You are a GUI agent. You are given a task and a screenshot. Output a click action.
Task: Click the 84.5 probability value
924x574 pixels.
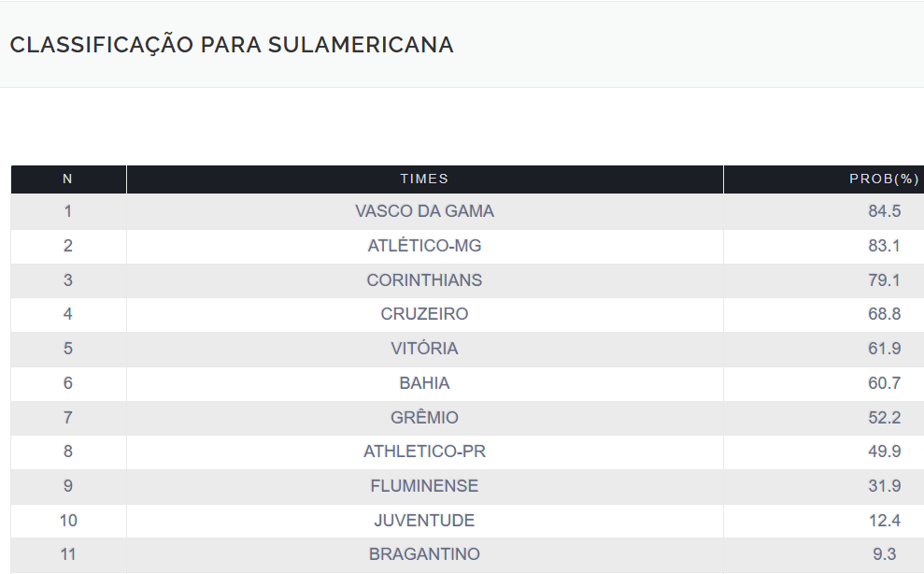884,211
